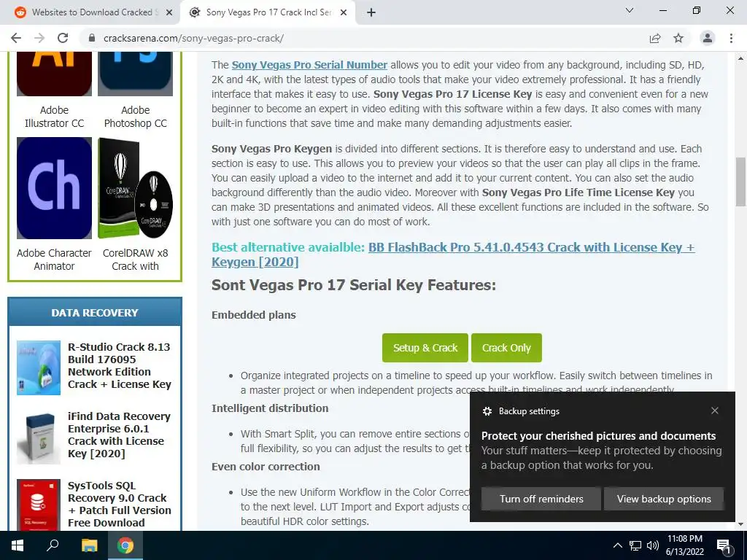
Task: Open the CorelDRAW x8 box thumbnail
Action: 135,188
